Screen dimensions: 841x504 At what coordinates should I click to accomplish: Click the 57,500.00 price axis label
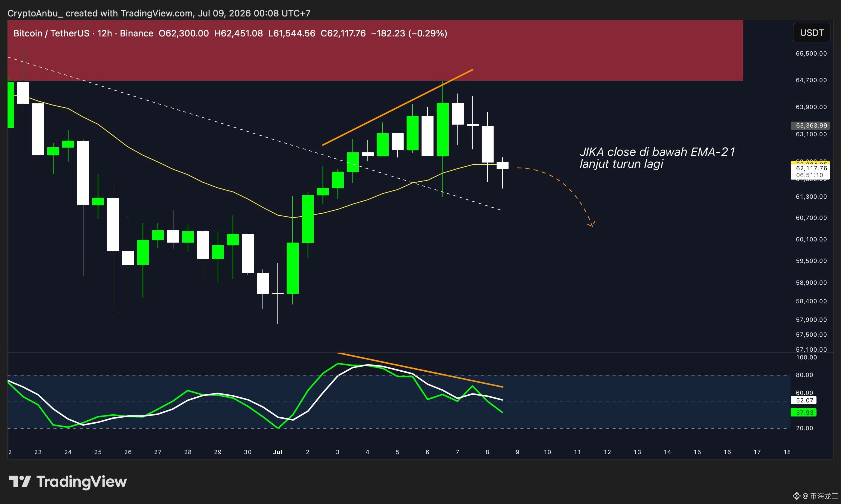point(811,335)
